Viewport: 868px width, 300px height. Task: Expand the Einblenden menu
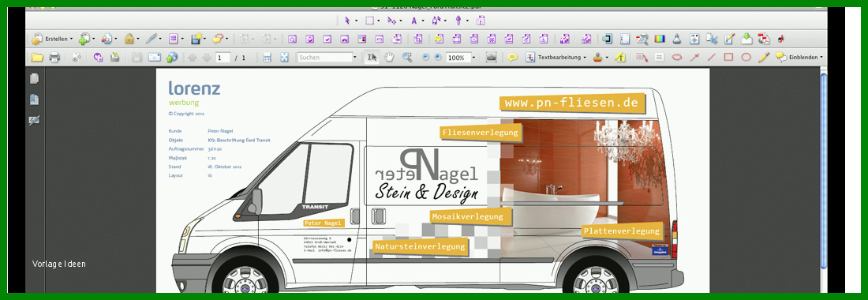point(799,57)
